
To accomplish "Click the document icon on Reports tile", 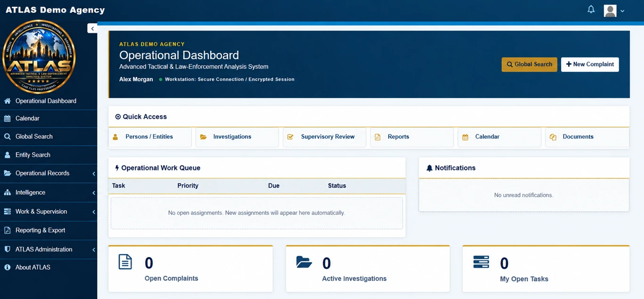I will click(378, 137).
